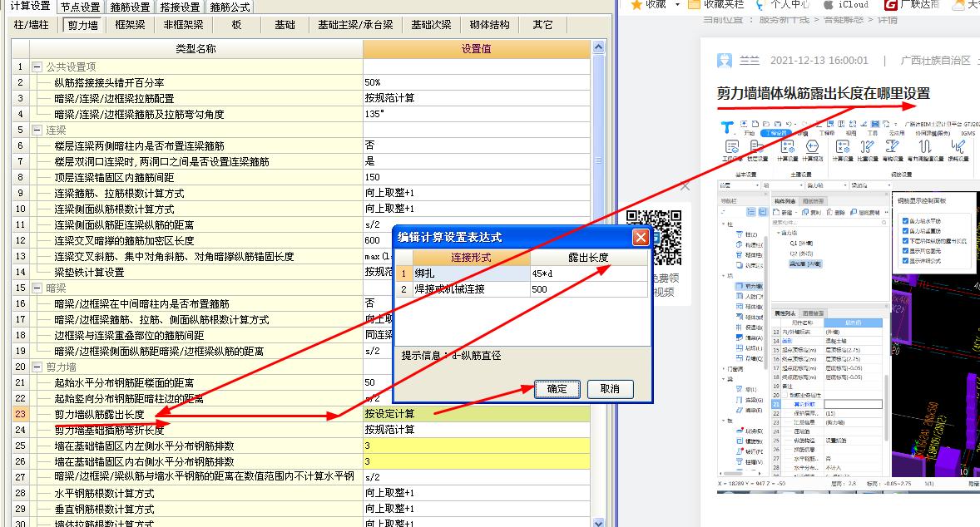Click the settings table scroll-up arrow
Viewport: 980px width, 527px height.
coord(598,48)
